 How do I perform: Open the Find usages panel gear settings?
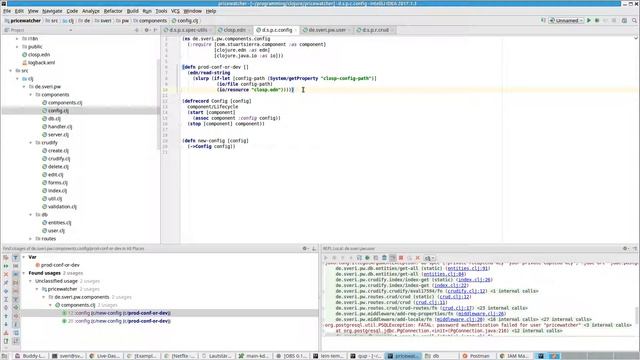click(305, 248)
